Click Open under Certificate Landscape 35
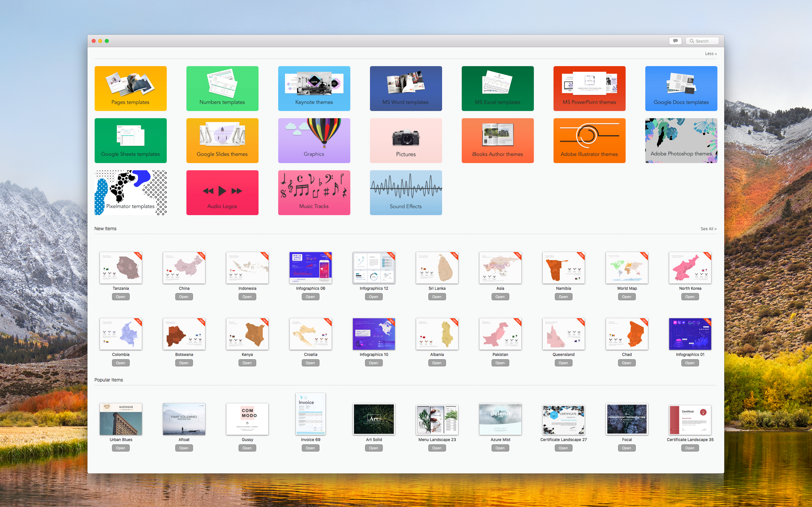 (x=690, y=448)
